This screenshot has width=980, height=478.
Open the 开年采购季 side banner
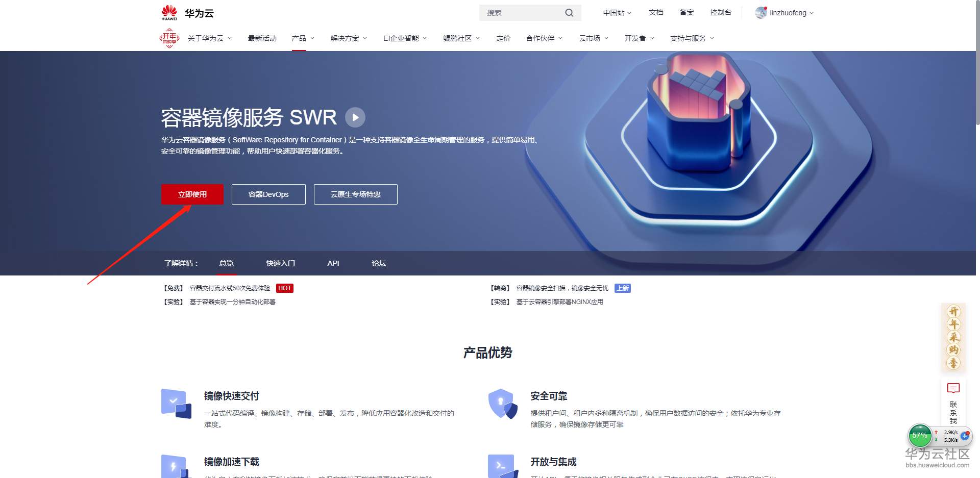(953, 337)
